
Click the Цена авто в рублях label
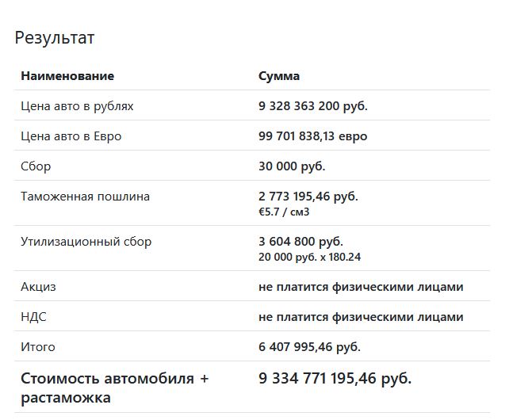[77, 106]
